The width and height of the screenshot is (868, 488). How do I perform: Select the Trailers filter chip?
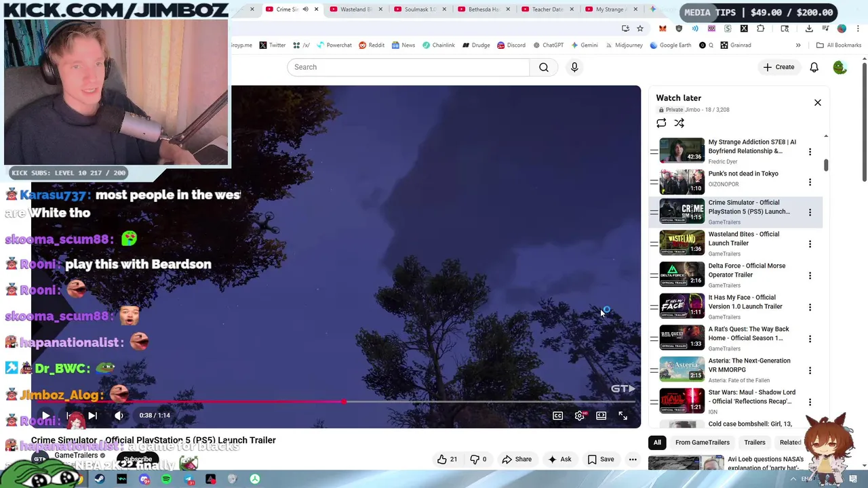coord(755,443)
